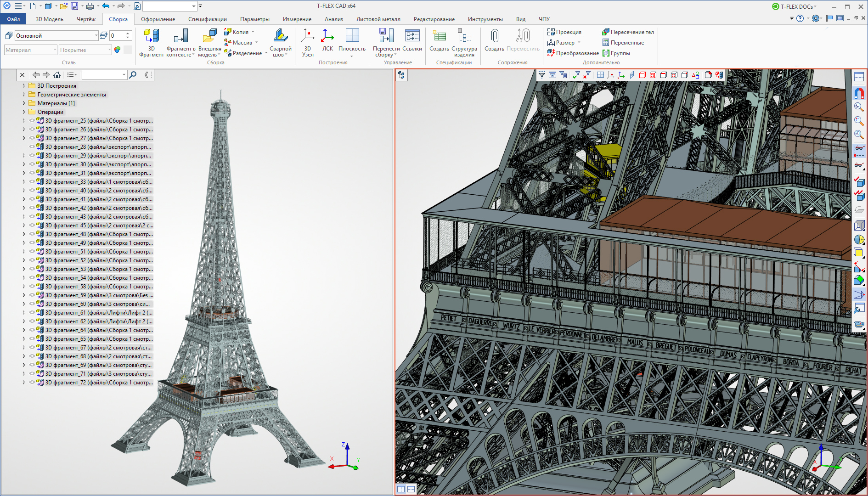Screen dimensions: 868x496
Task: Navigate back in model tree
Action: click(x=35, y=74)
